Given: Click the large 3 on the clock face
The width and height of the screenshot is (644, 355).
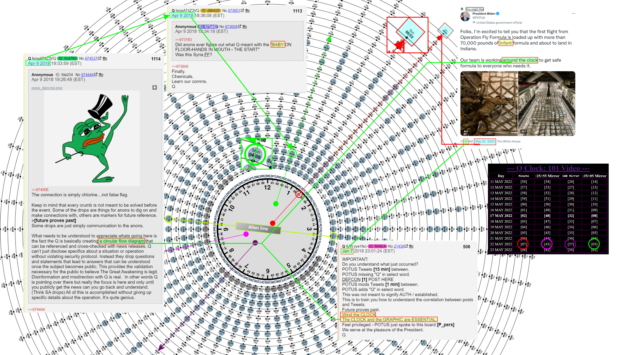Looking at the screenshot, I should tap(309, 229).
